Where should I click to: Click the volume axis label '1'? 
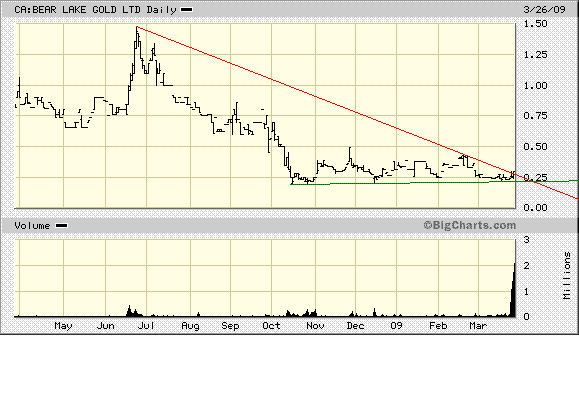click(527, 292)
